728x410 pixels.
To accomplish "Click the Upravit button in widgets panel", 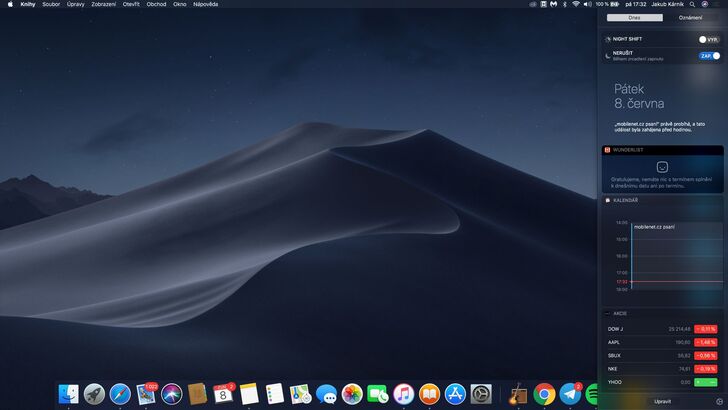I will tap(663, 402).
